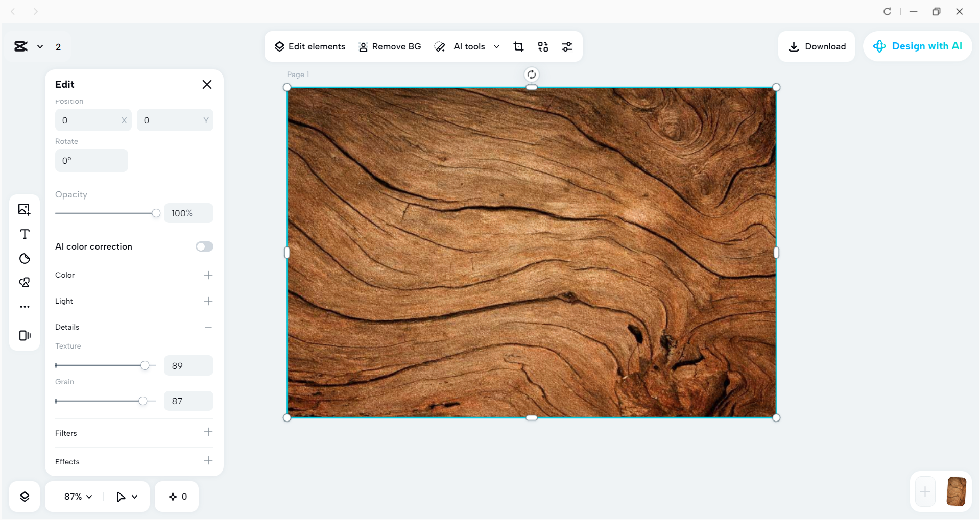
Task: Expand the Color section
Action: [208, 275]
